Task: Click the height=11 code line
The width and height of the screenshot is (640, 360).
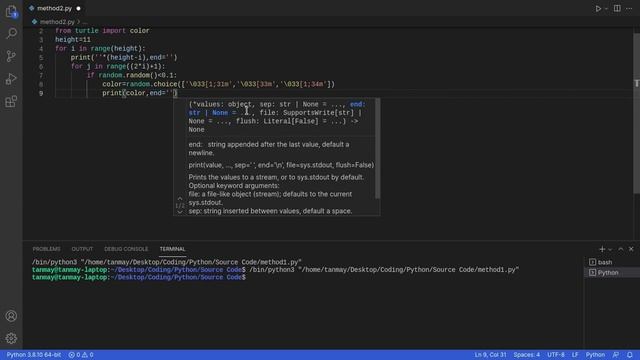Action: 73,40
